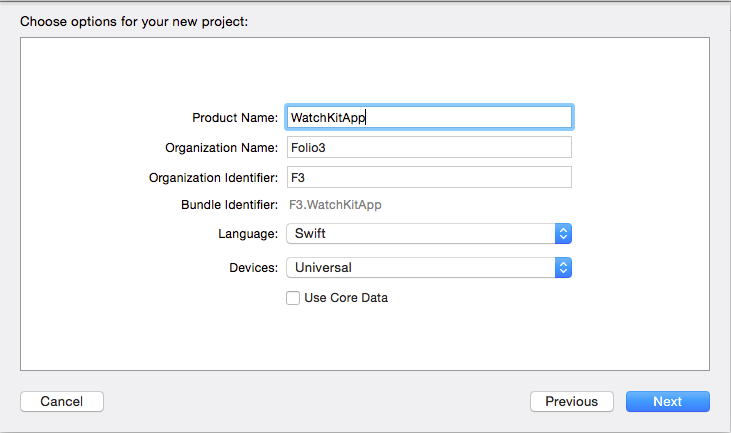Viewport: 731px width, 433px height.
Task: Go back with the Previous button
Action: coord(571,401)
